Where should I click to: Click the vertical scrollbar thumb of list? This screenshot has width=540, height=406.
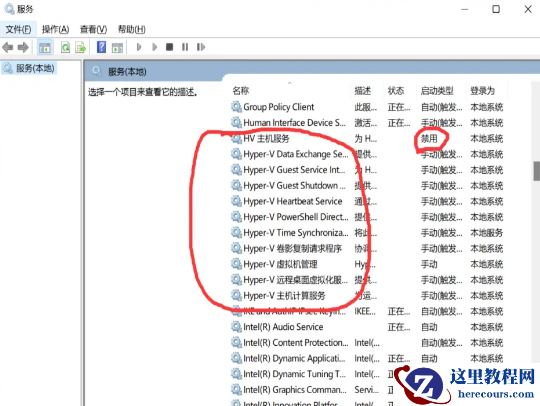pyautogui.click(x=537, y=171)
